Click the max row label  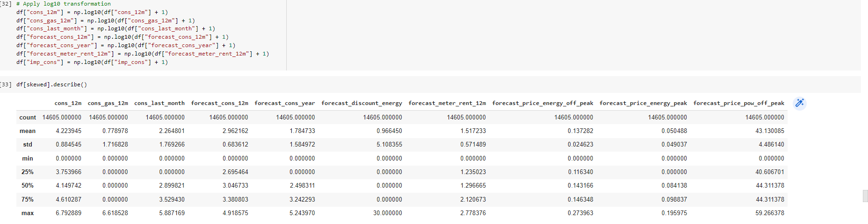click(x=28, y=213)
